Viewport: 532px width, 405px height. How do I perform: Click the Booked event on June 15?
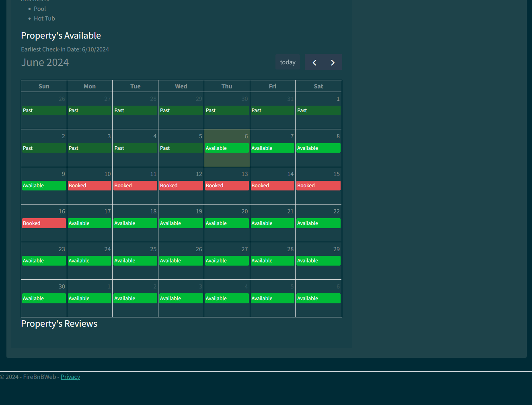[x=318, y=186]
